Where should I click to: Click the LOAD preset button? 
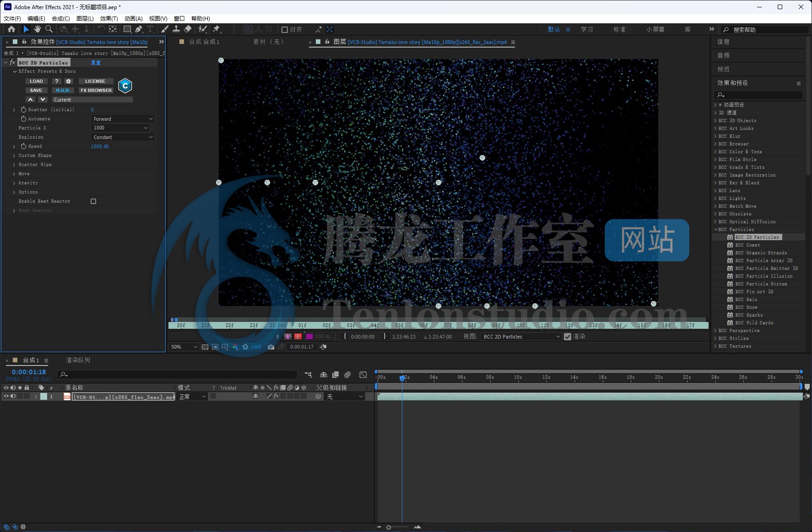pyautogui.click(x=36, y=81)
